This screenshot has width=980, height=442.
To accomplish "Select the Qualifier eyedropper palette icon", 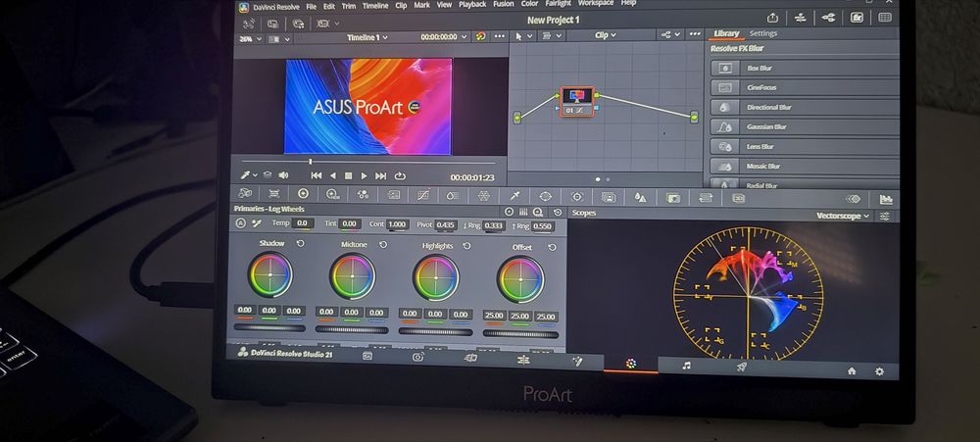I will (514, 196).
